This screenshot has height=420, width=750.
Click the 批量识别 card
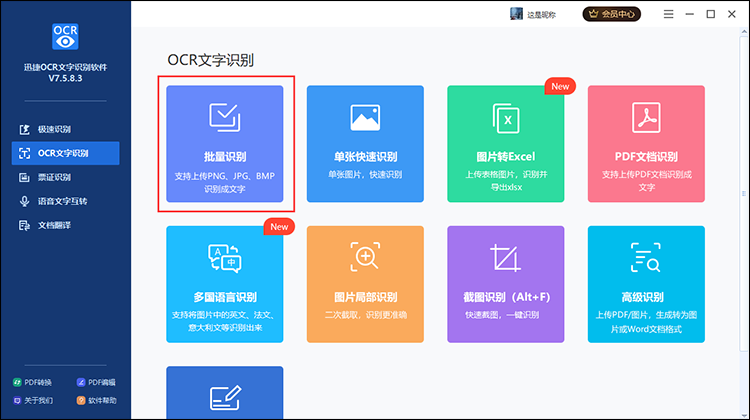pyautogui.click(x=225, y=144)
